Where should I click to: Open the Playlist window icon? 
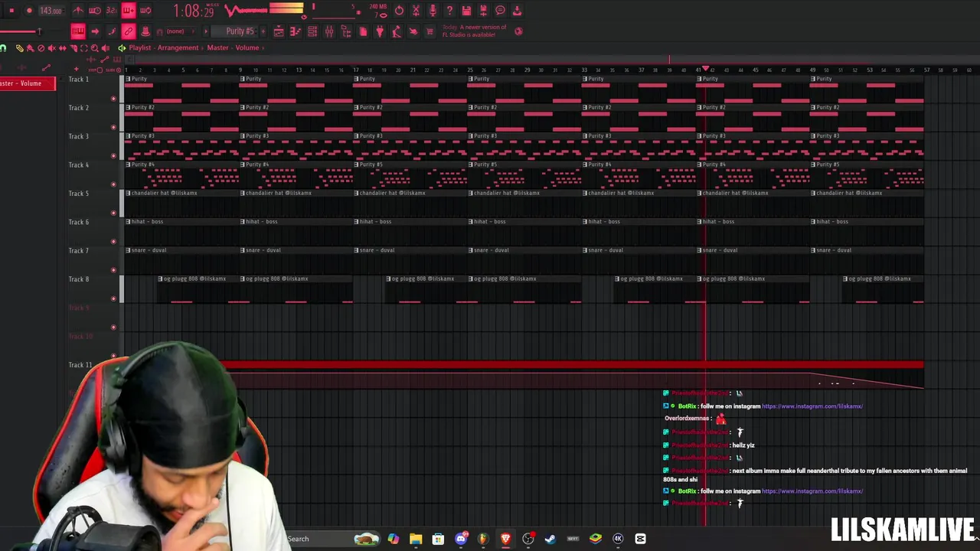tap(279, 31)
